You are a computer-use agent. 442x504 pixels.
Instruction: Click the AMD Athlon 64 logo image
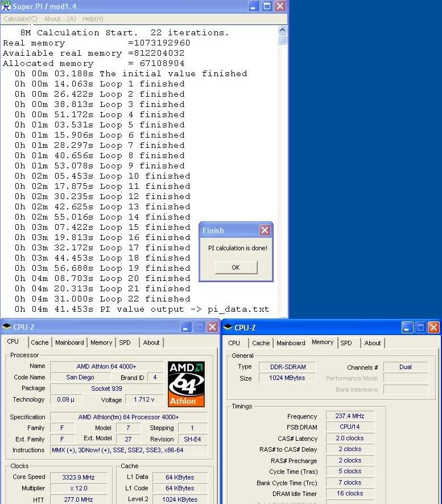coord(186,384)
